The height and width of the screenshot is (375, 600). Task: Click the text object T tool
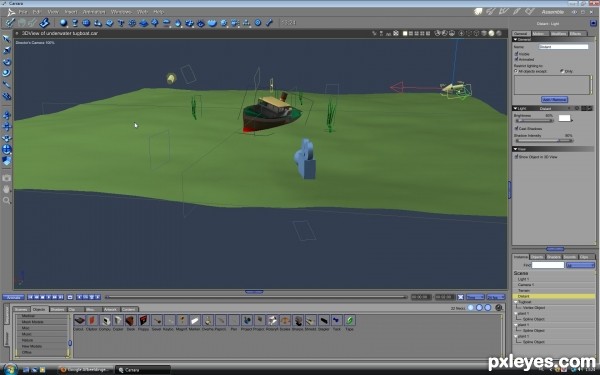pyautogui.click(x=121, y=23)
